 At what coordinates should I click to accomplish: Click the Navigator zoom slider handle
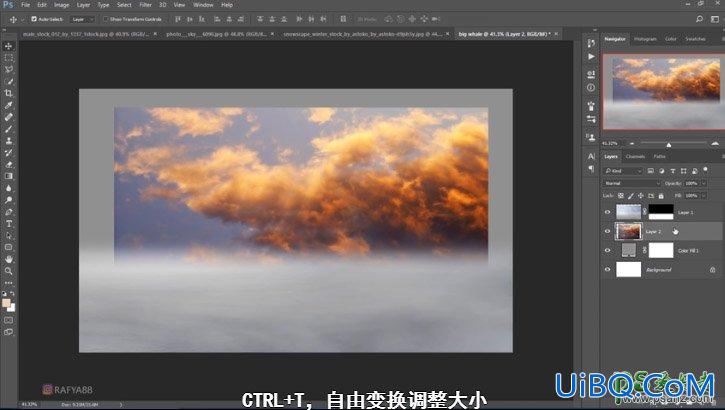click(x=669, y=145)
